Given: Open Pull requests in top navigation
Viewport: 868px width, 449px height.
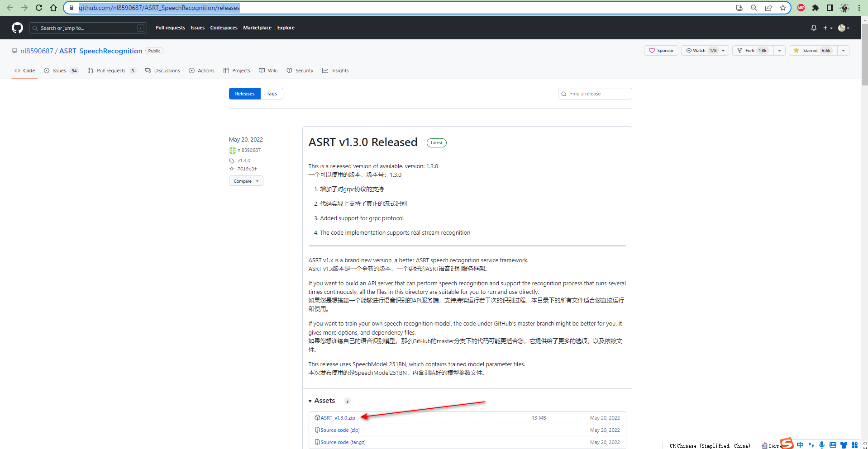Looking at the screenshot, I should point(170,28).
